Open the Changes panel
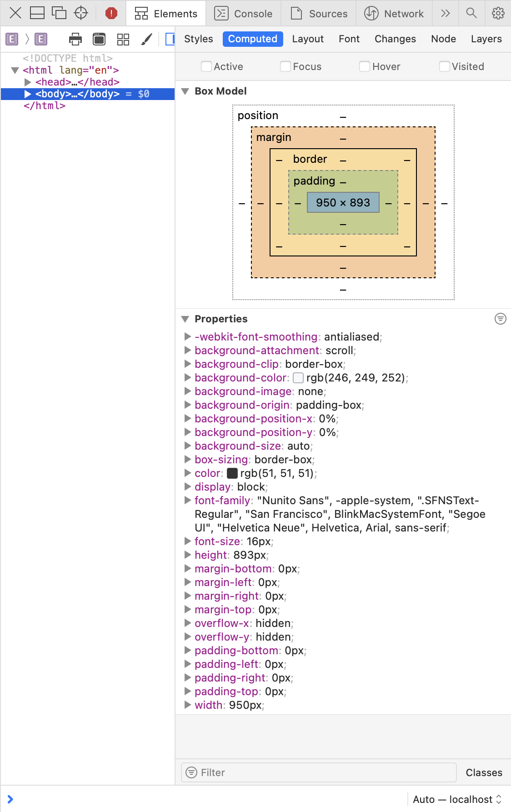The image size is (511, 812). click(x=395, y=39)
